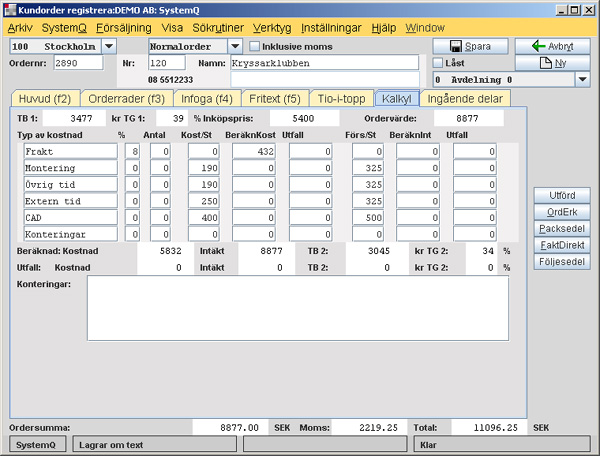Click the Extern tid cost type field
The width and height of the screenshot is (600, 456).
point(70,201)
